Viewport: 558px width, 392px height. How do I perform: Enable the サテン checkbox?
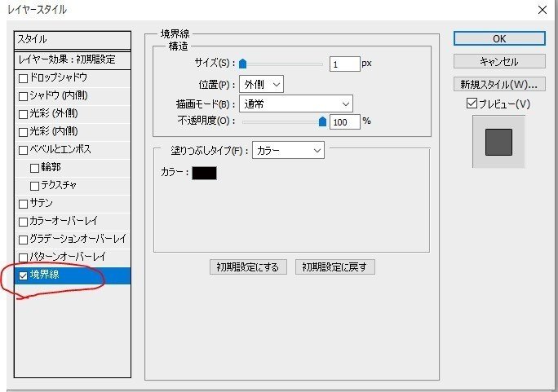click(23, 204)
